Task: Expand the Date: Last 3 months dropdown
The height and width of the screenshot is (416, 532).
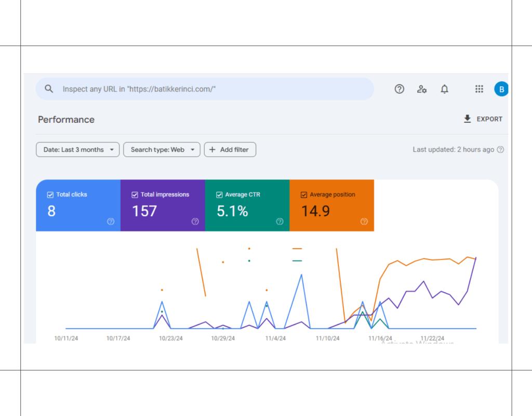Action: tap(77, 150)
